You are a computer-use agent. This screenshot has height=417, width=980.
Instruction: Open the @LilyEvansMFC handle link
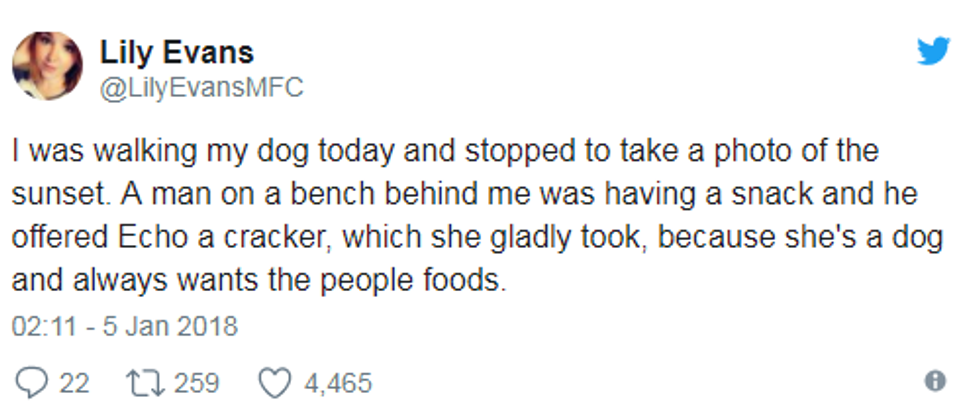click(201, 87)
